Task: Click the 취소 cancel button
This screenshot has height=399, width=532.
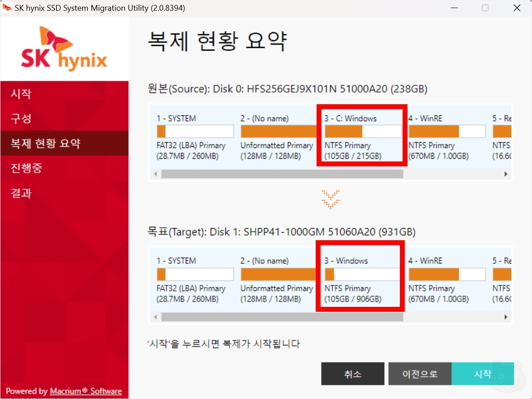Action: coord(352,374)
